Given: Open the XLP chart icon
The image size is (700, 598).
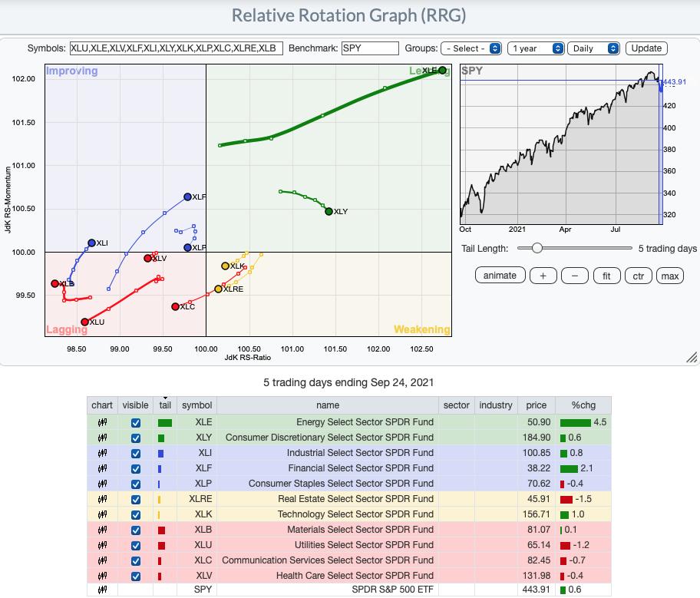Looking at the screenshot, I should pyautogui.click(x=102, y=484).
